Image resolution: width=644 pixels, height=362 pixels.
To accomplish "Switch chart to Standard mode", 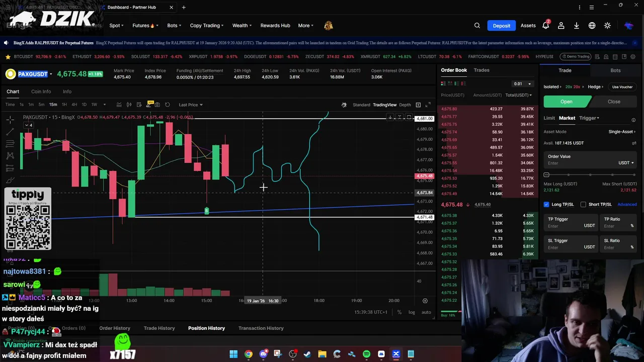I will point(361,105).
